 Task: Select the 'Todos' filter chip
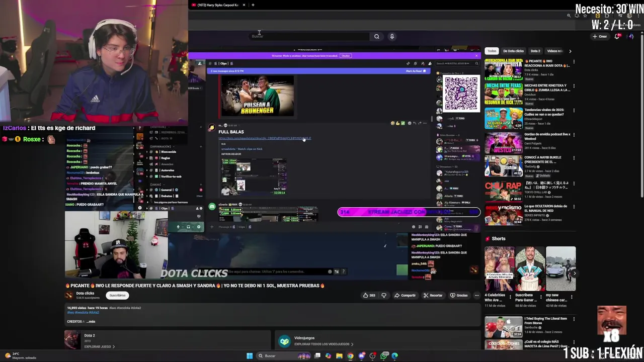click(492, 51)
